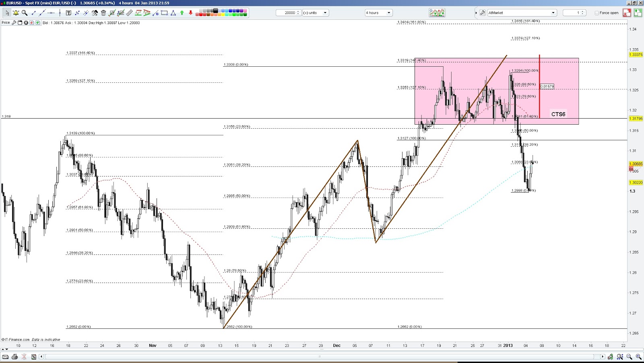
Task: Click the price panel window icon
Action: click(20, 23)
